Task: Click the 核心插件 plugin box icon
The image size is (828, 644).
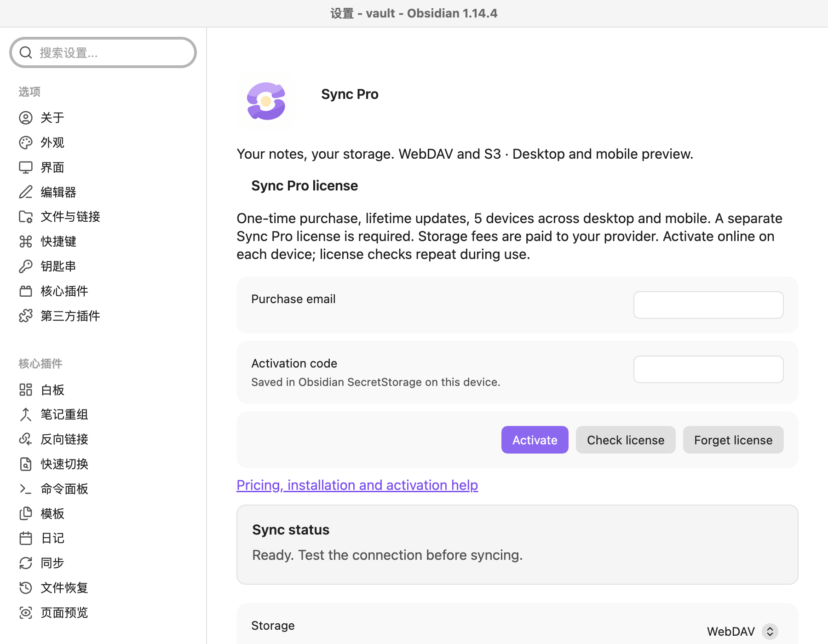Action: point(26,291)
